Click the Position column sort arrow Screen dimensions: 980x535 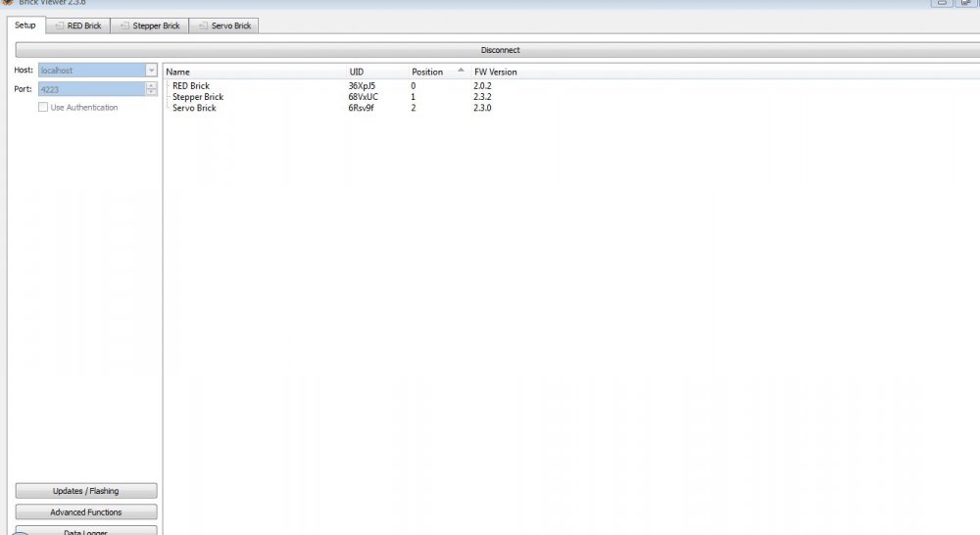click(461, 71)
